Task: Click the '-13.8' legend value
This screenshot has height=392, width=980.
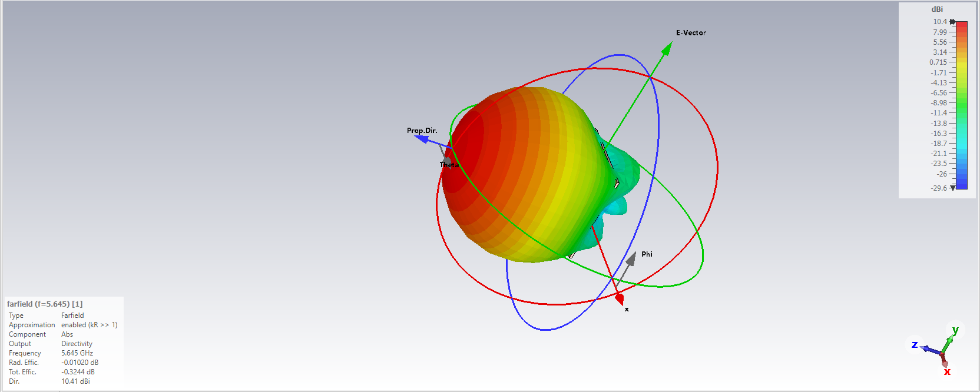Action: coord(939,124)
